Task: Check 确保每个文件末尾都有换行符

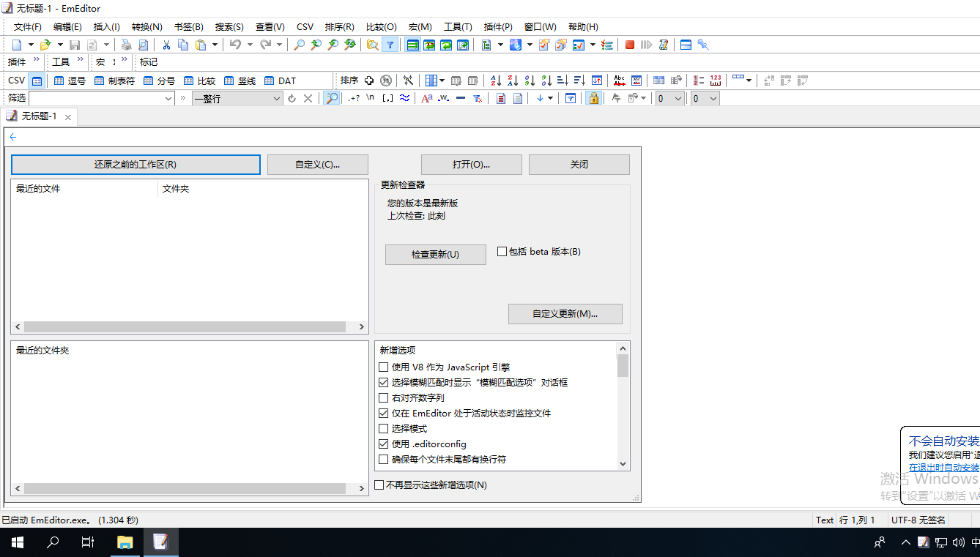Action: 383,460
